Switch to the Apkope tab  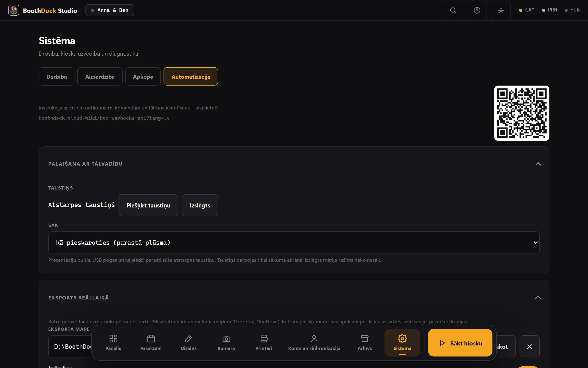click(x=143, y=76)
